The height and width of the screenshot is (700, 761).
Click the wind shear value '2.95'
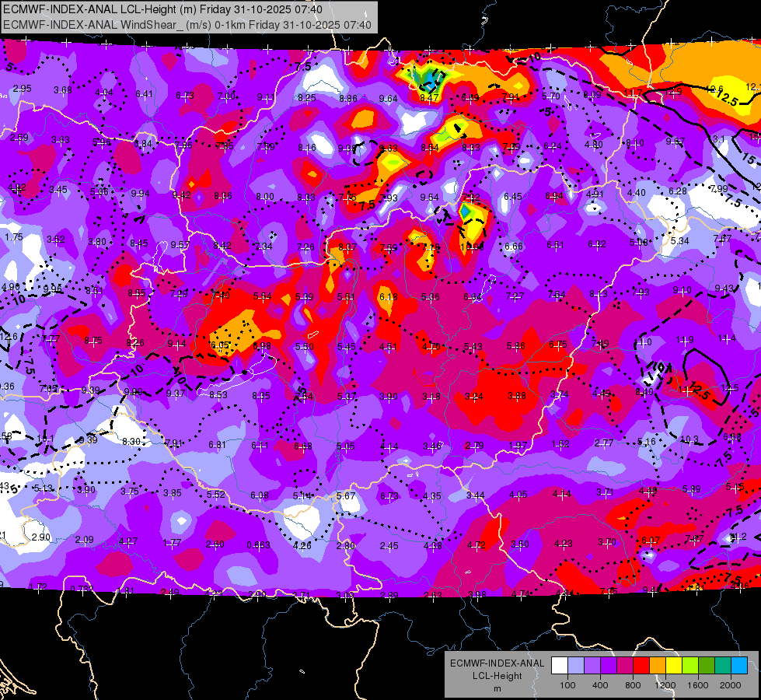tap(22, 89)
